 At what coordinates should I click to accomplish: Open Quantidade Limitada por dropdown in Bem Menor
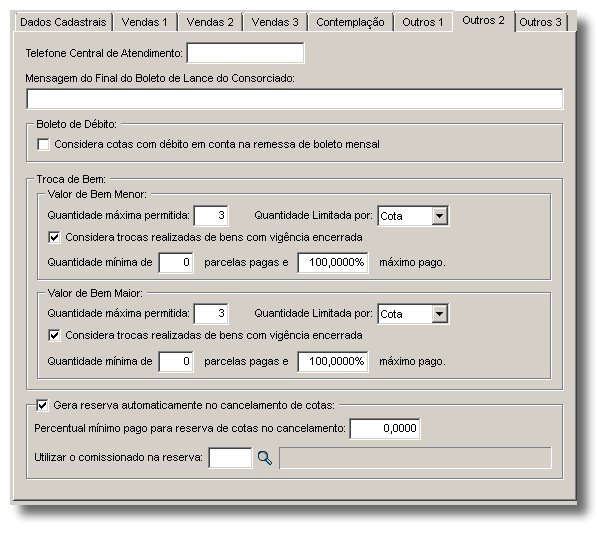[x=439, y=216]
